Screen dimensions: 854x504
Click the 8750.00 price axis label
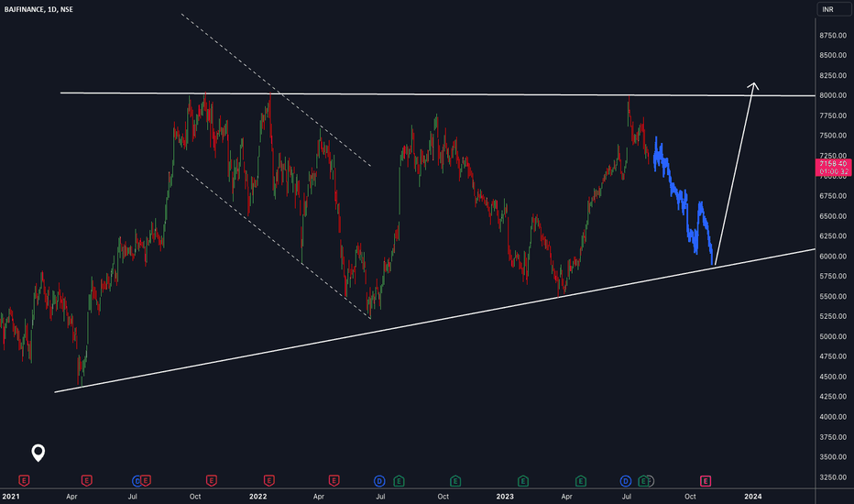coord(833,36)
